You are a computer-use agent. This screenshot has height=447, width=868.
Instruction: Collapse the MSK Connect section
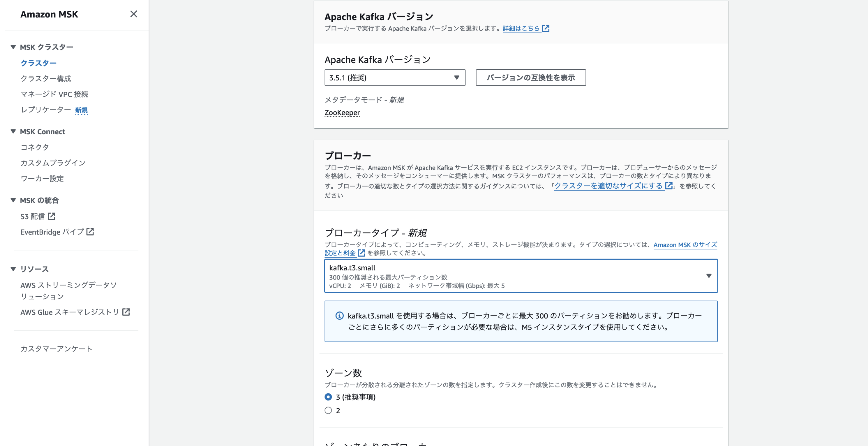click(x=13, y=131)
